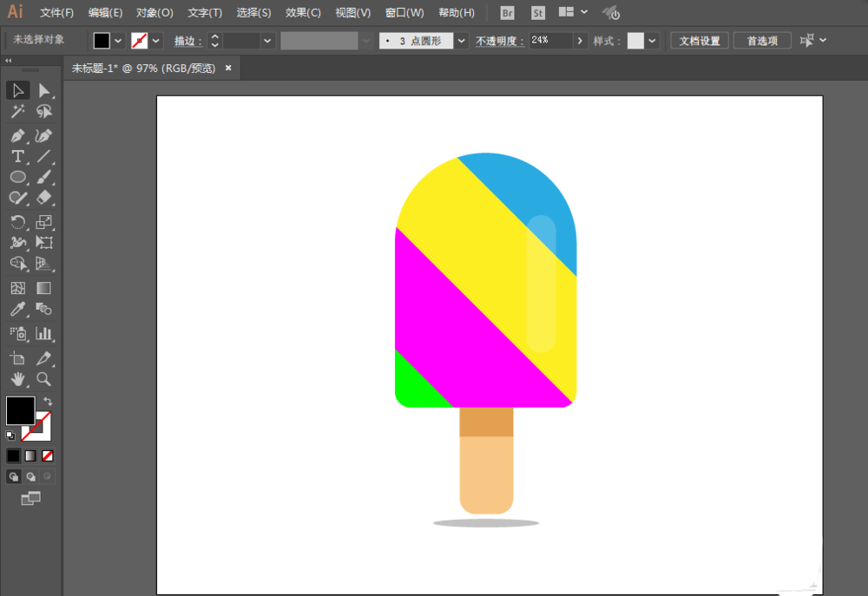Select the Curvature tool
The height and width of the screenshot is (596, 868).
43,135
